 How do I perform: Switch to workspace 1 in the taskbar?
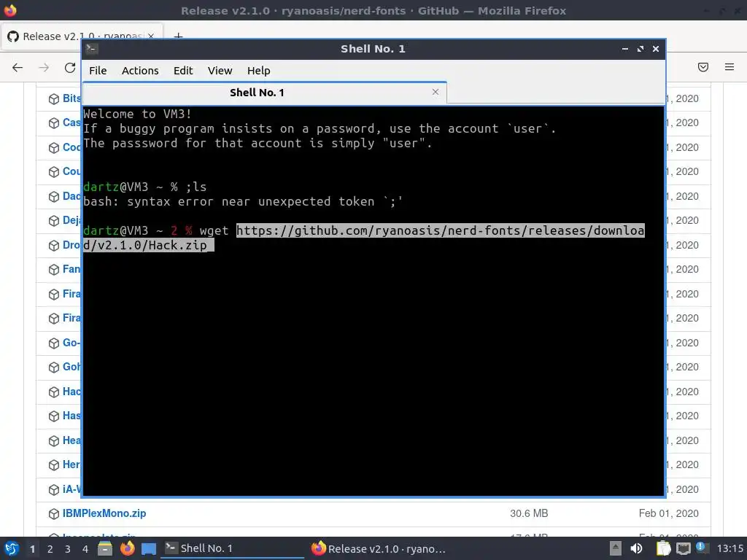coord(32,549)
